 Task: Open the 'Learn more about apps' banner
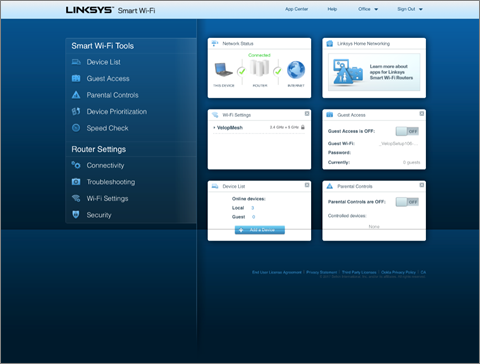374,72
